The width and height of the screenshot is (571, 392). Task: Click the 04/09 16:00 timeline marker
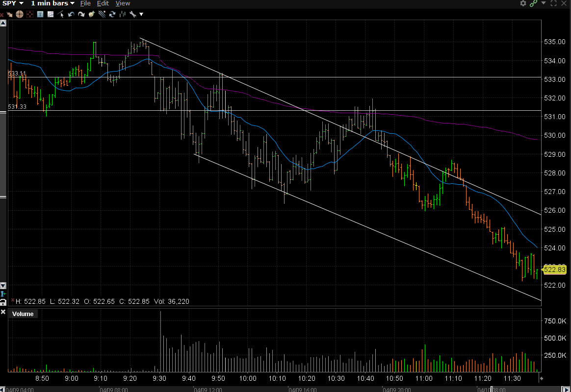pyautogui.click(x=303, y=390)
